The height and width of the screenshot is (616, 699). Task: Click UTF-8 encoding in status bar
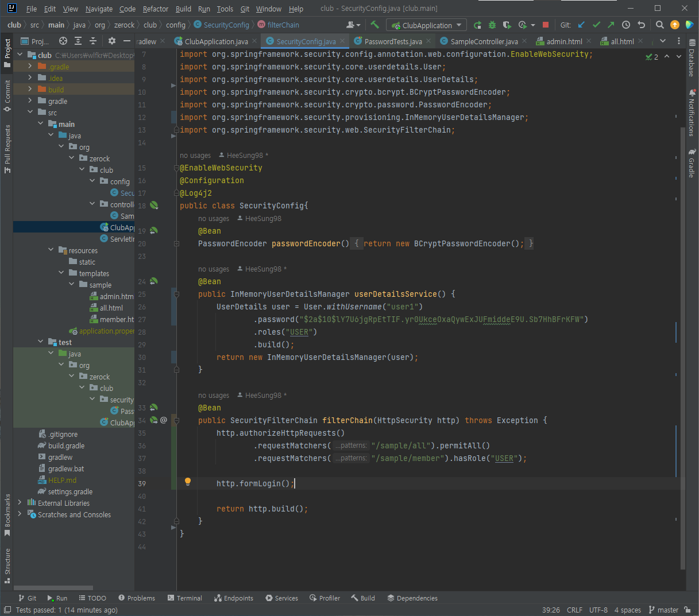598,610
